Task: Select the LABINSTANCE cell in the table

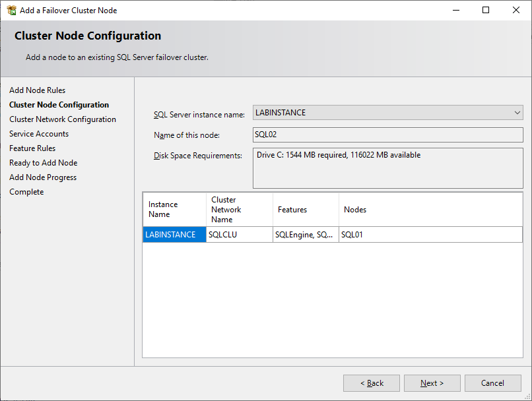Action: click(174, 235)
